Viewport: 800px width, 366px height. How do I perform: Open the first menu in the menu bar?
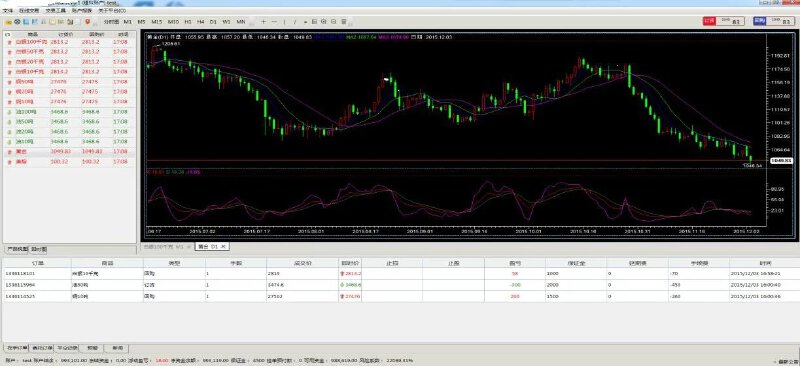[x=7, y=10]
